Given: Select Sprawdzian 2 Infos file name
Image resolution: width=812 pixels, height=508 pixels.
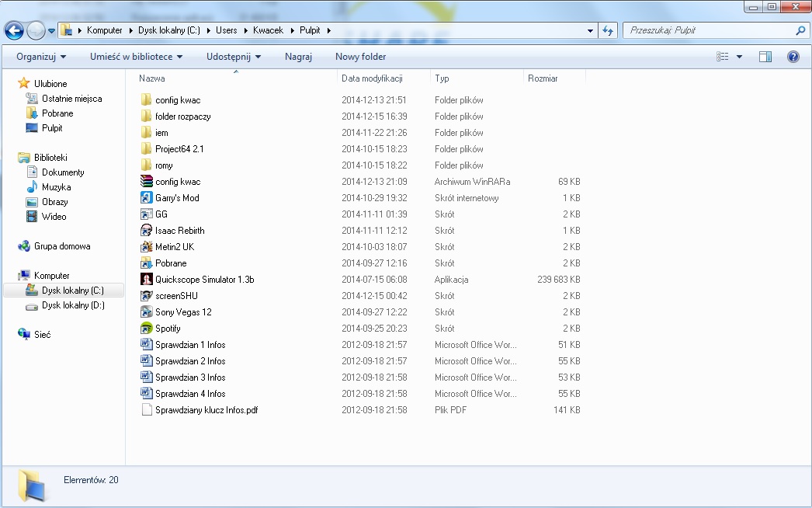Looking at the screenshot, I should tap(190, 361).
